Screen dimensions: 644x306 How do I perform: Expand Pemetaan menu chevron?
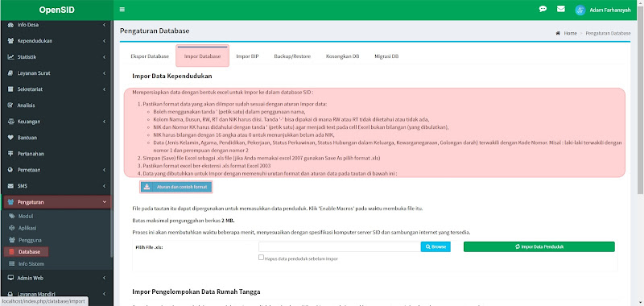coord(105,170)
